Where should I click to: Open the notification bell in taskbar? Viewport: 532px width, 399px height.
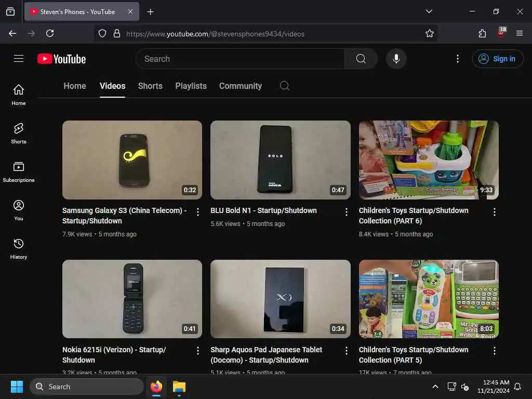click(517, 387)
